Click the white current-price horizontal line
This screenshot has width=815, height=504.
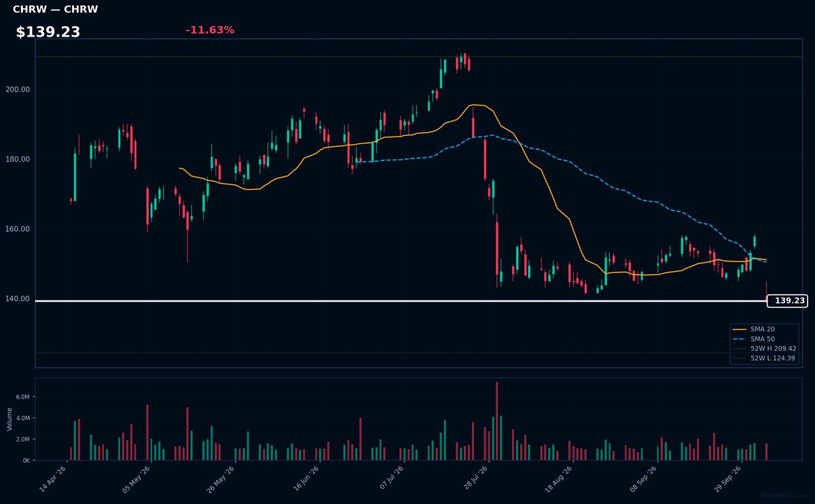[401, 300]
